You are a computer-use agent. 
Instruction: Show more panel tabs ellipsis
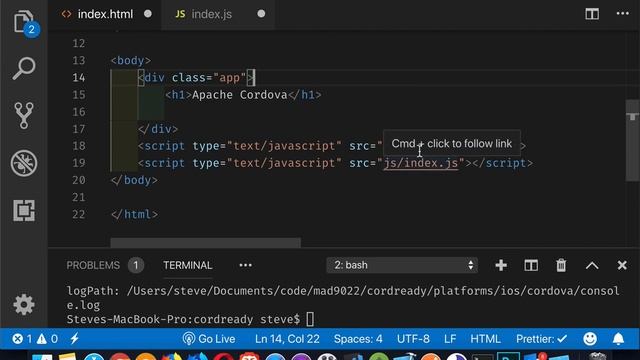coord(245,265)
